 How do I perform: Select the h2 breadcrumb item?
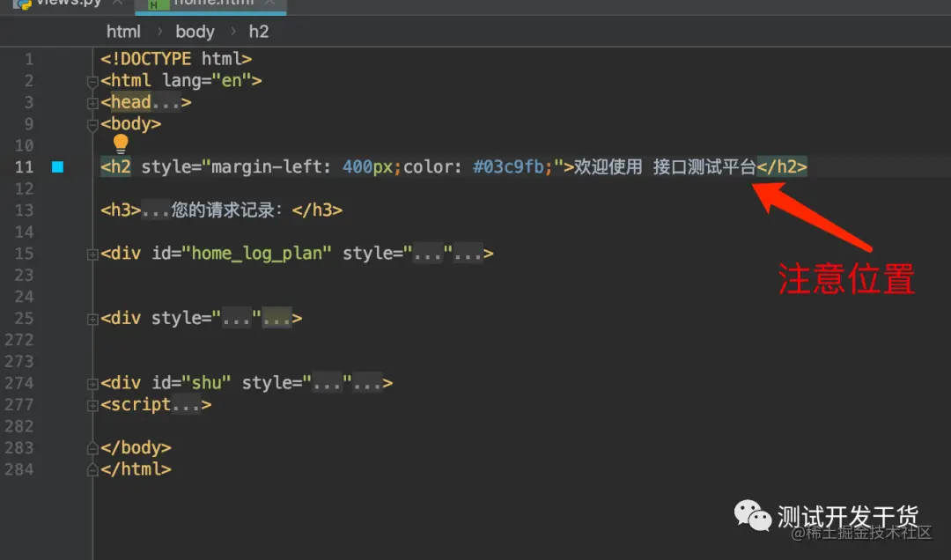pos(258,31)
